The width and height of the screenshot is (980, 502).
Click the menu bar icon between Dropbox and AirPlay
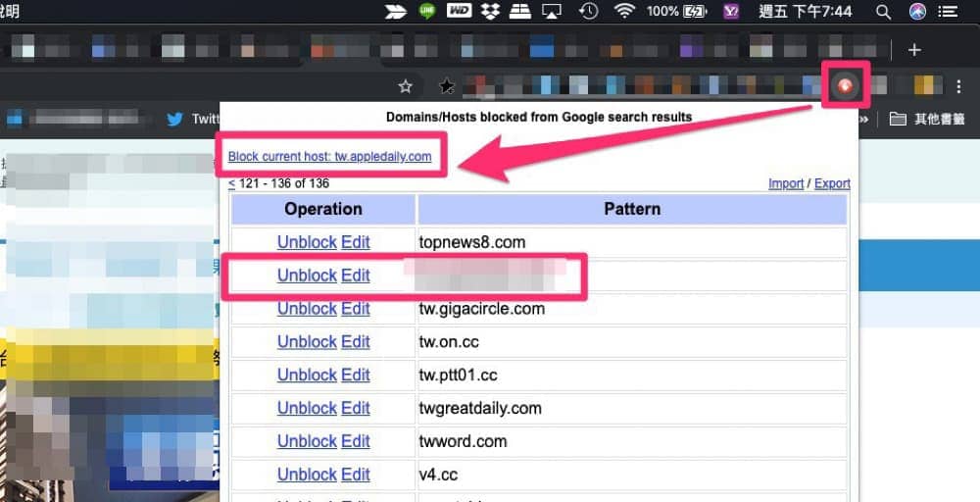520,11
